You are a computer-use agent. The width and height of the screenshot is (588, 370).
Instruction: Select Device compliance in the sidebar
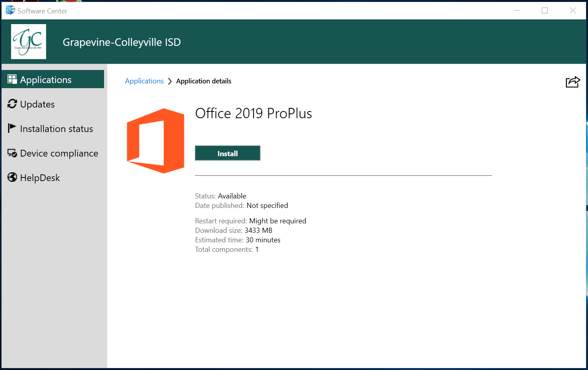(59, 153)
